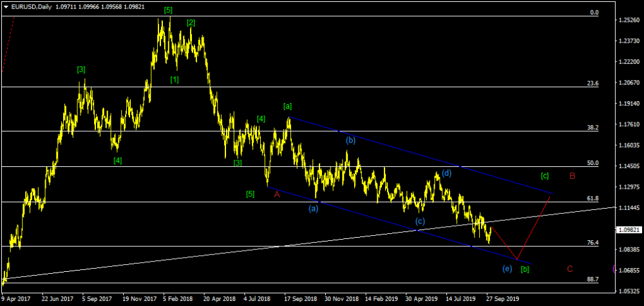This screenshot has width=644, height=306.
Task: Select the green [b] wave label
Action: 525,269
